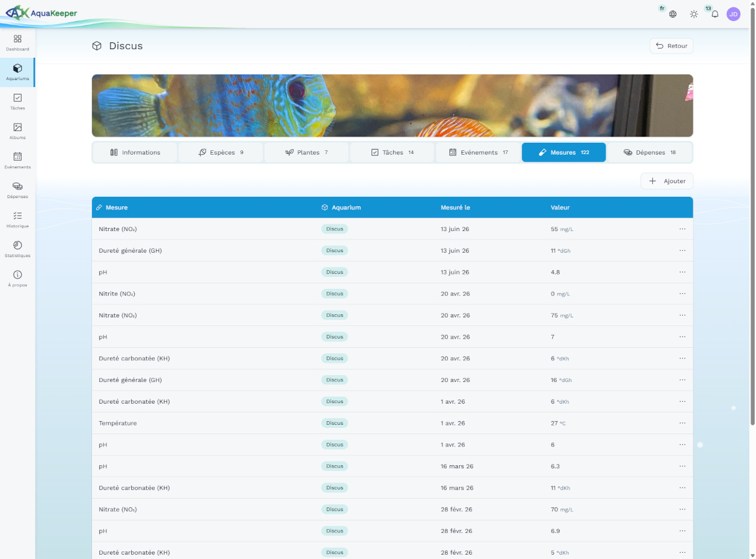Screen dimensions: 756x559
Task: Click the cube icon beside Discus title
Action: [97, 46]
